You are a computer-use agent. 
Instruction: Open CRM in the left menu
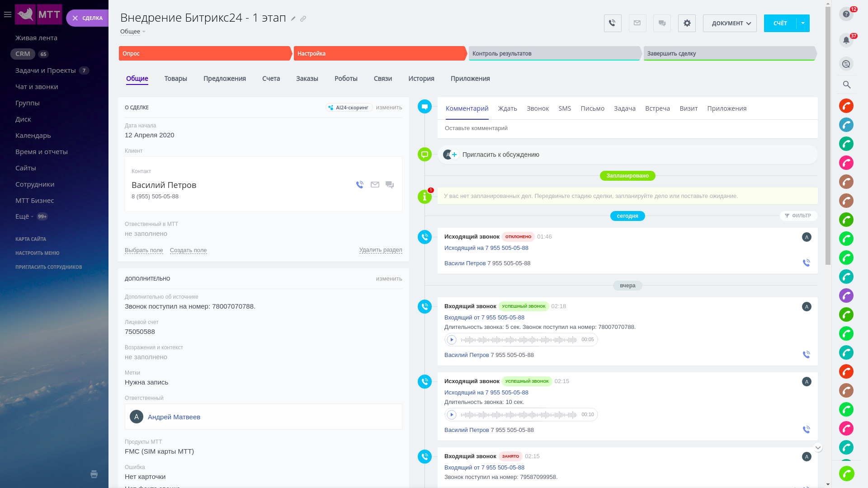(23, 54)
